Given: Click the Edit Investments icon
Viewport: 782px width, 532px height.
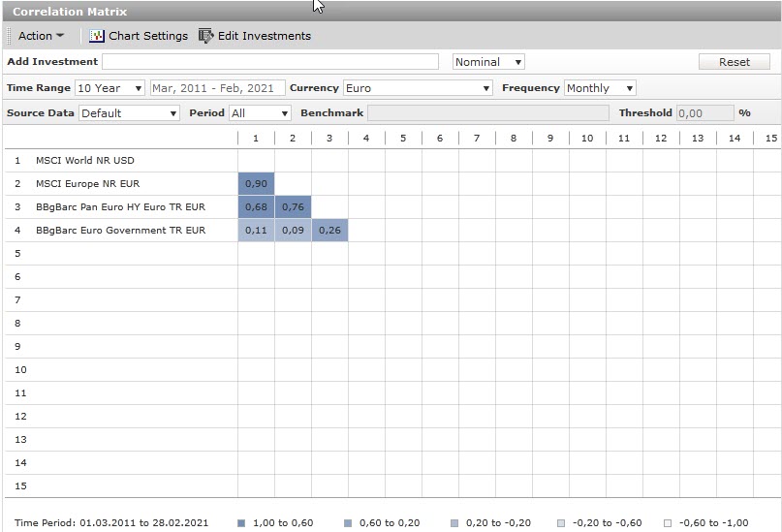Looking at the screenshot, I should [205, 36].
